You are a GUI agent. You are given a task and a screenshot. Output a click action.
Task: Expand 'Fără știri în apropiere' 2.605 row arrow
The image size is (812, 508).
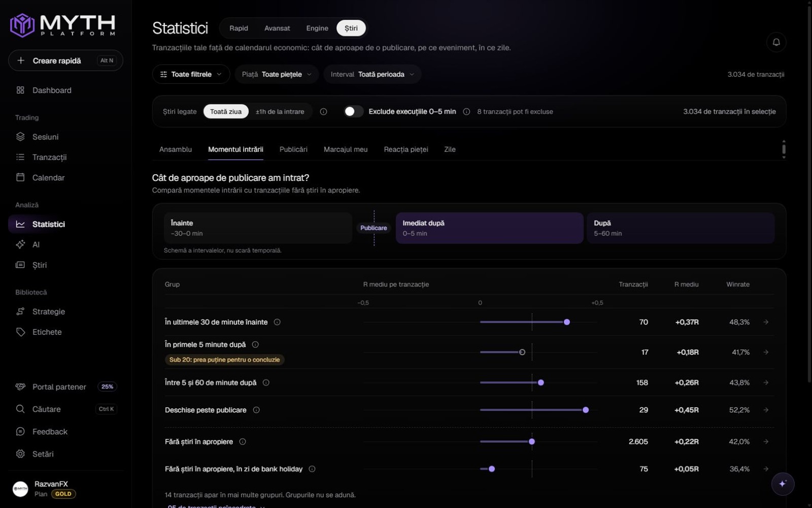tap(766, 442)
